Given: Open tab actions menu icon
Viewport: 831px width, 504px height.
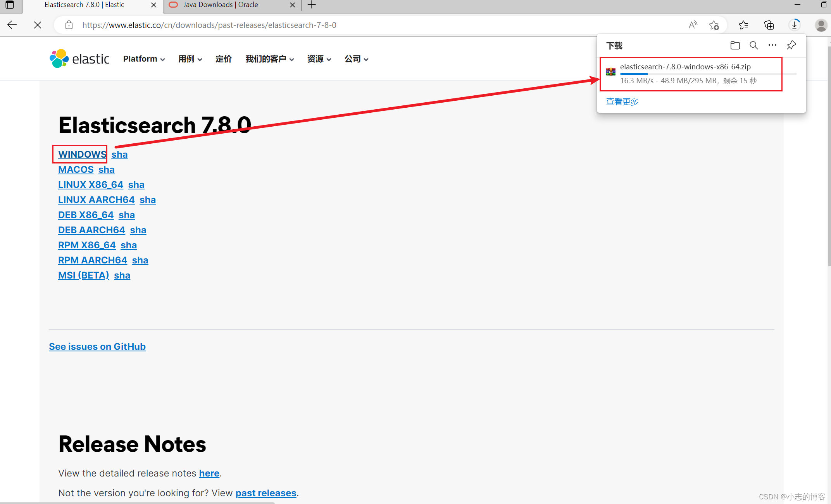Looking at the screenshot, I should point(10,5).
